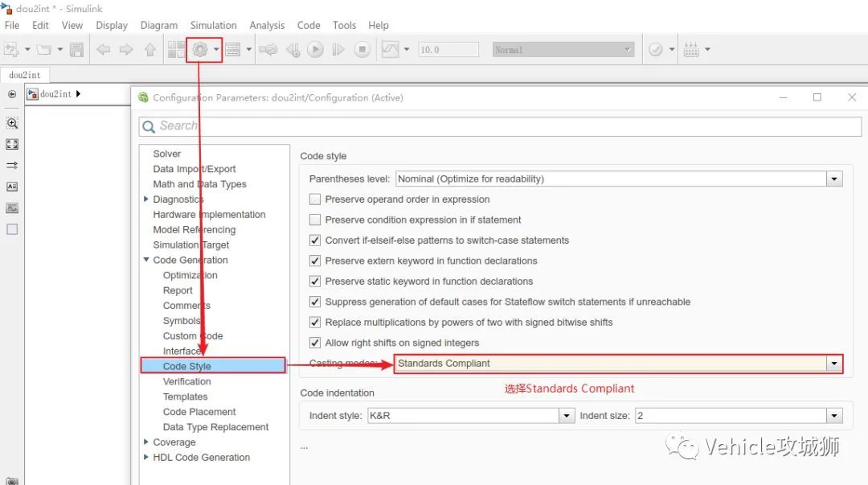Click the Update Model checkmark icon
Viewport: 868px width, 485px height.
click(656, 50)
